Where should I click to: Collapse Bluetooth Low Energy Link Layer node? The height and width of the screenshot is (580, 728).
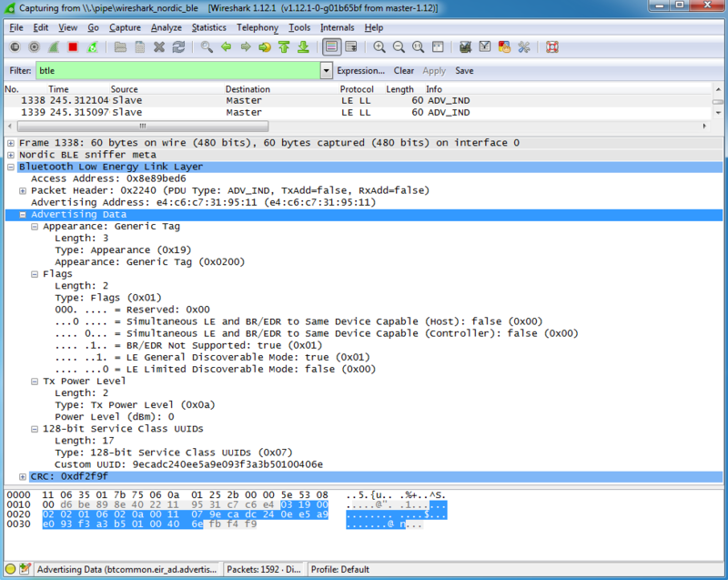pos(10,168)
